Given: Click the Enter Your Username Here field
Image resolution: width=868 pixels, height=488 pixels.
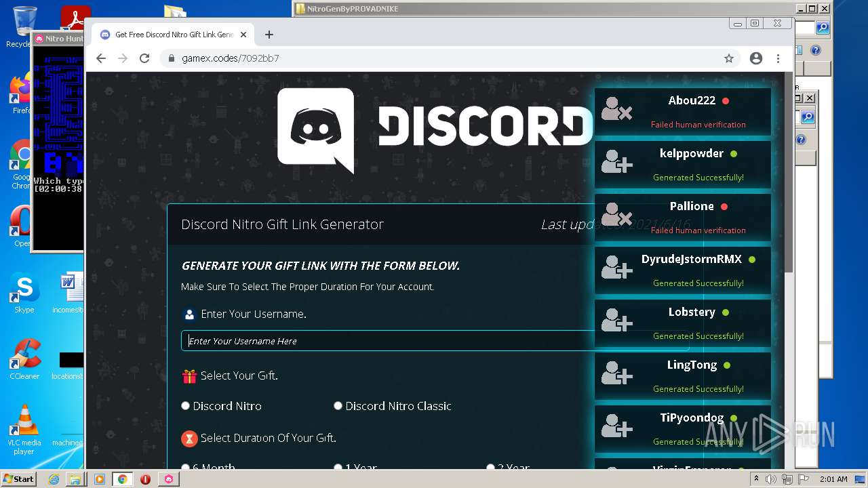Looking at the screenshot, I should 435,340.
